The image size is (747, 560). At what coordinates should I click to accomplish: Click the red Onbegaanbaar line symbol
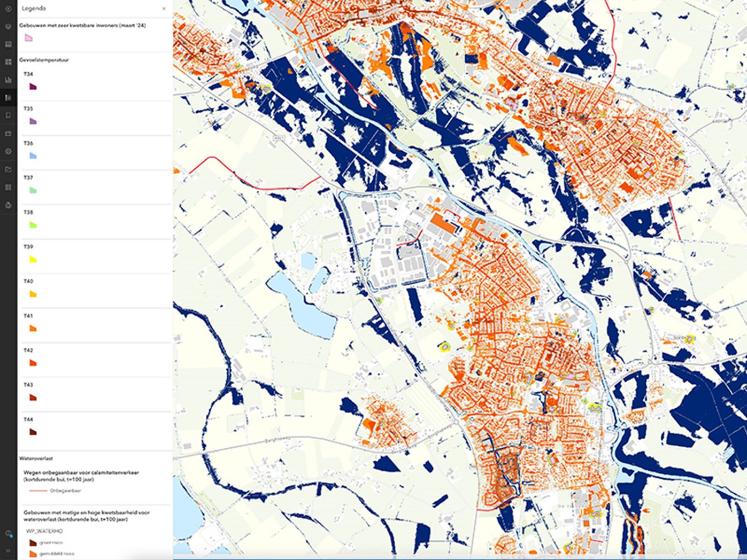tap(38, 491)
